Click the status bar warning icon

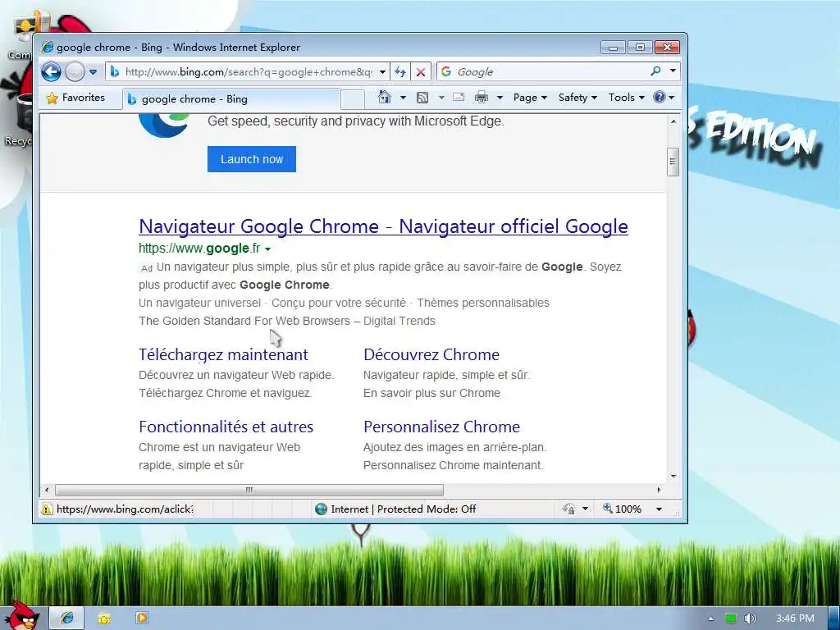[47, 509]
